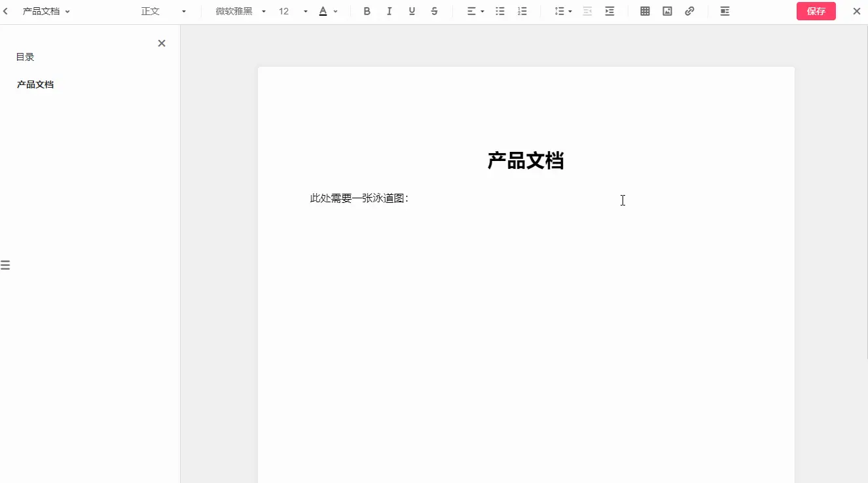Click the hamburger menu icon at left edge
The height and width of the screenshot is (483, 868).
click(x=5, y=265)
